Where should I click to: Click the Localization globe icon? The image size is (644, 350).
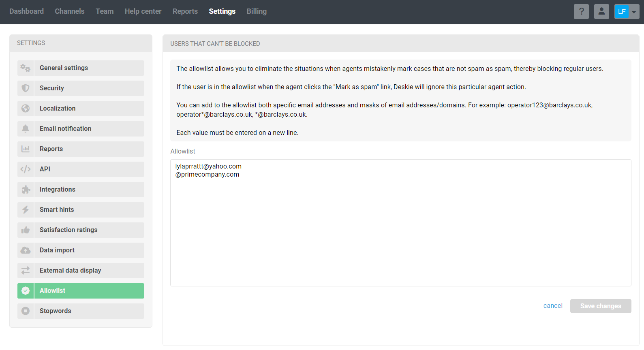click(26, 109)
